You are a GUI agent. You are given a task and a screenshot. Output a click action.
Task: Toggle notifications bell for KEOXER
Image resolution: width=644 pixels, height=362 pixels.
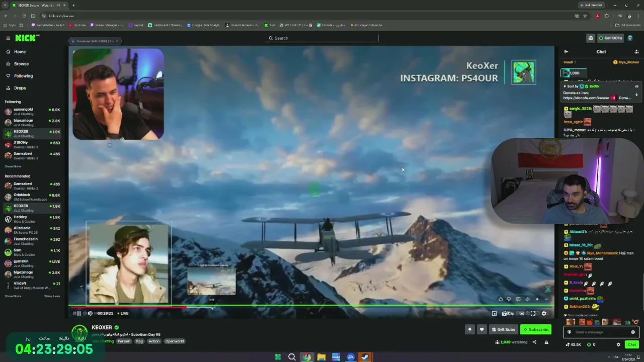pyautogui.click(x=470, y=329)
